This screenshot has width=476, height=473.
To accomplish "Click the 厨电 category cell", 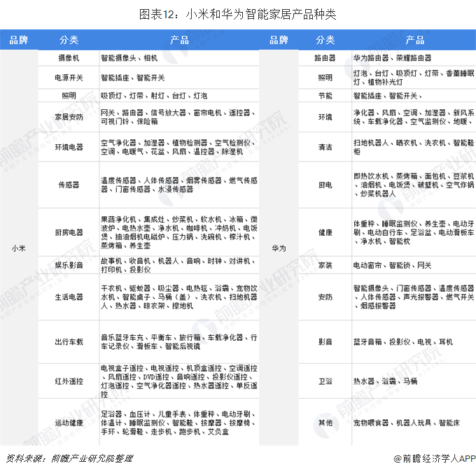I will coord(325,185).
